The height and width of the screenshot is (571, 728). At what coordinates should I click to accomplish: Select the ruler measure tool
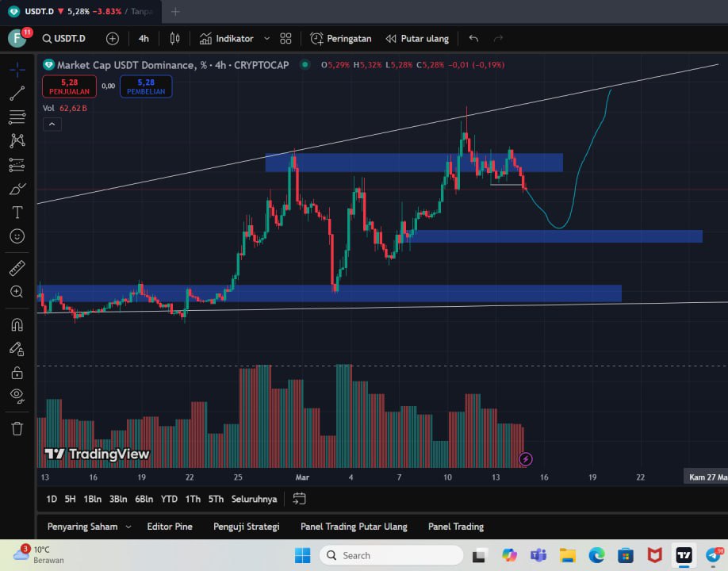coord(17,268)
